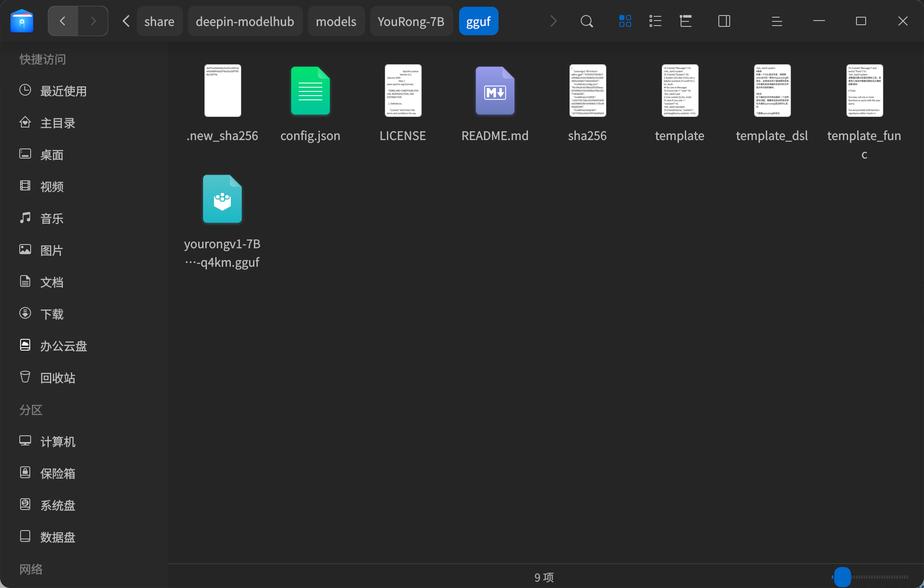
Task: Navigate to deepin-modelhub breadcrumb
Action: [x=245, y=21]
